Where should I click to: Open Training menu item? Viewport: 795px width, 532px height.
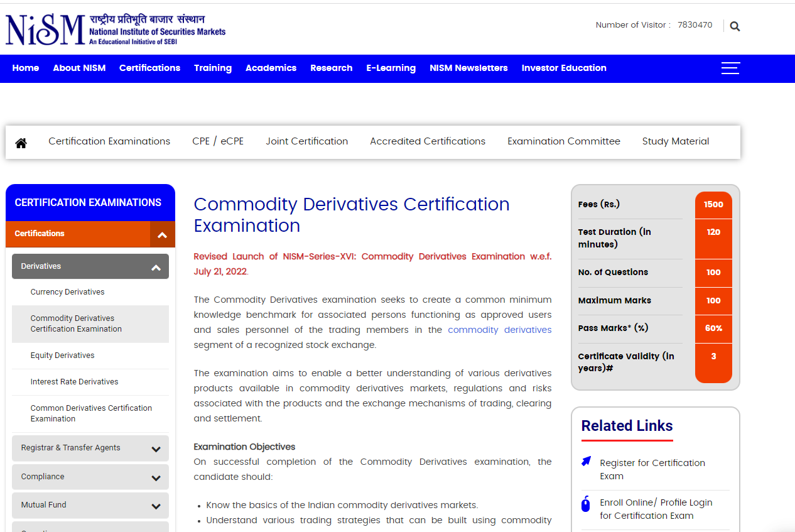point(213,68)
